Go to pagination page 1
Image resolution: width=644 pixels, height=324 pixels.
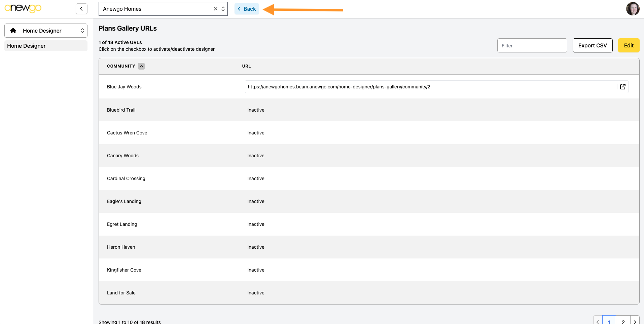click(609, 320)
